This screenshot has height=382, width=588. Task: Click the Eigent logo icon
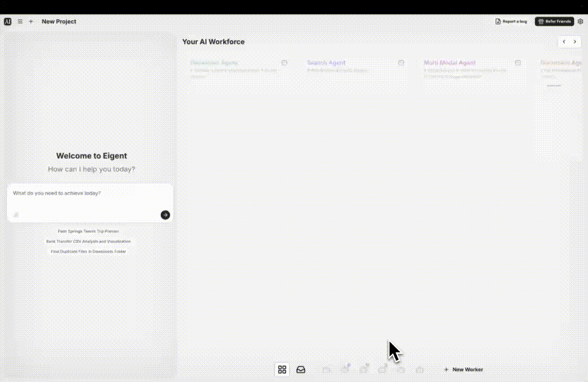[7, 21]
